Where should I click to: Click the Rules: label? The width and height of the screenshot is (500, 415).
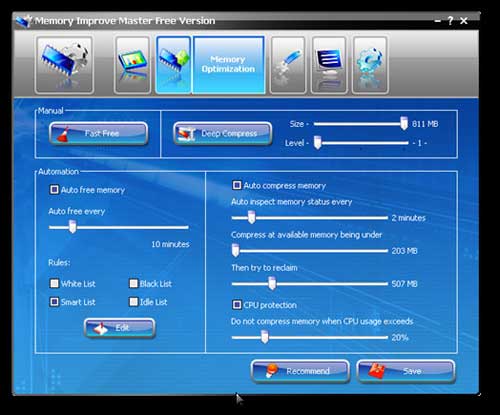coord(59,263)
